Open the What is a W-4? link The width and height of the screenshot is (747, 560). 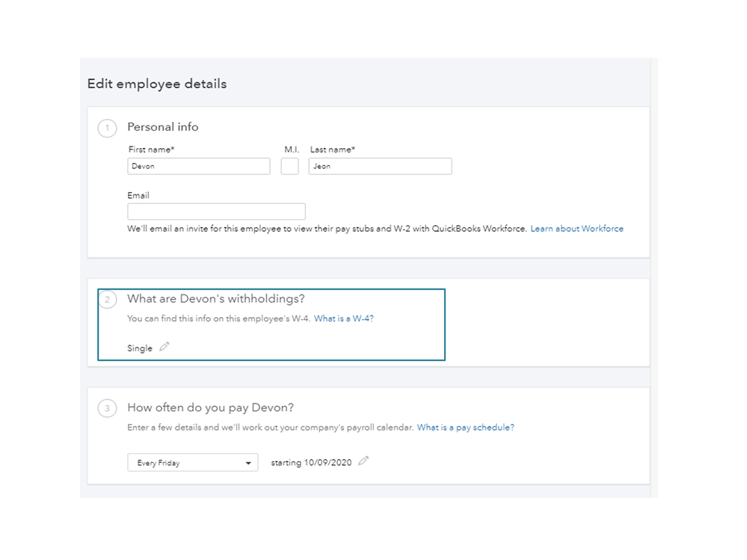click(x=343, y=319)
